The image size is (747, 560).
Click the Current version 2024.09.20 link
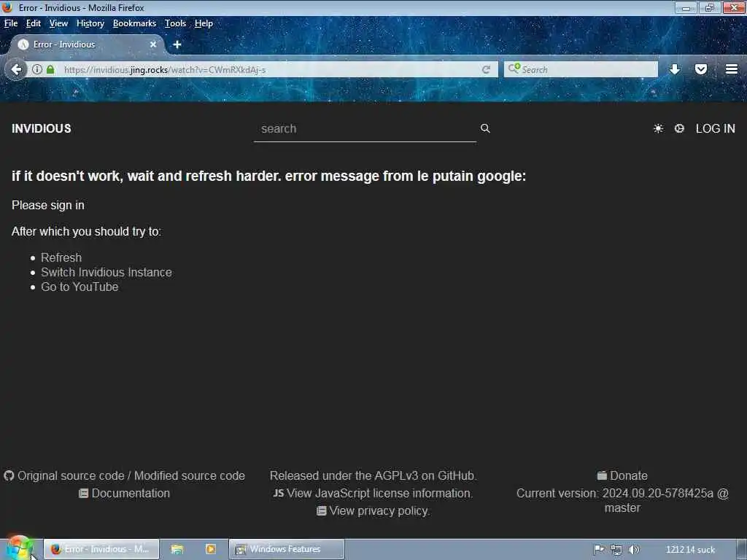click(x=622, y=500)
